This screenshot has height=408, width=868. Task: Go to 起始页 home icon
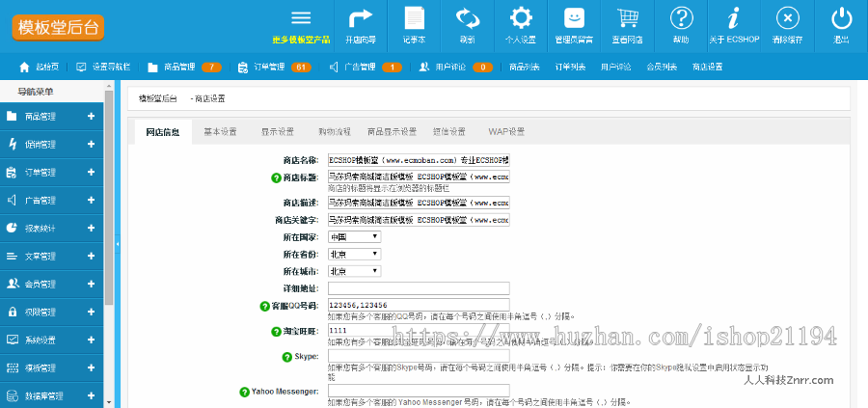pos(24,67)
